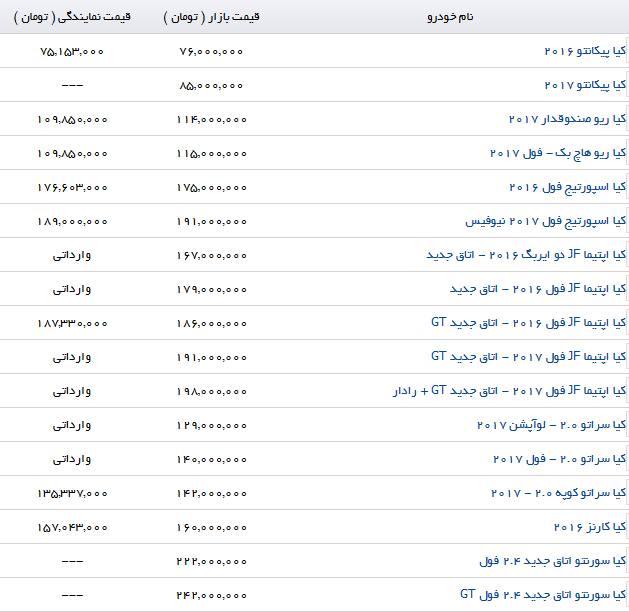Select dealer price ۱۵۷,۰۴۳,۰۰۰
The height and width of the screenshot is (612, 629).
coord(72,528)
